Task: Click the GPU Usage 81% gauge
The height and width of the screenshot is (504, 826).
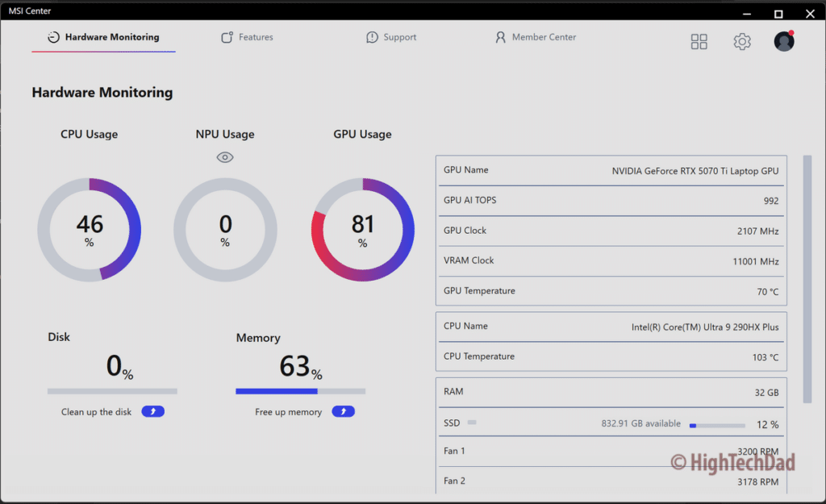Action: click(363, 230)
